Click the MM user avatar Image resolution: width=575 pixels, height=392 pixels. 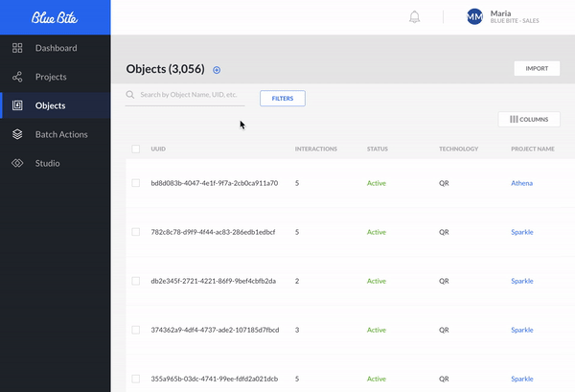(x=474, y=17)
